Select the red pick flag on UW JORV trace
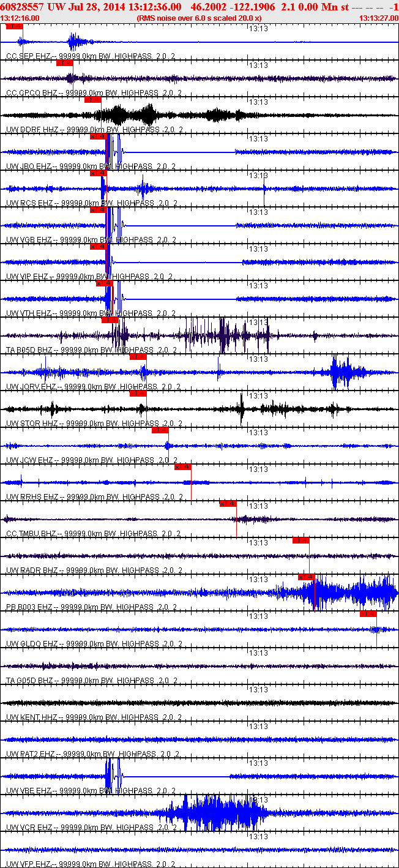Viewport: 399px width, 868px height. tap(138, 357)
